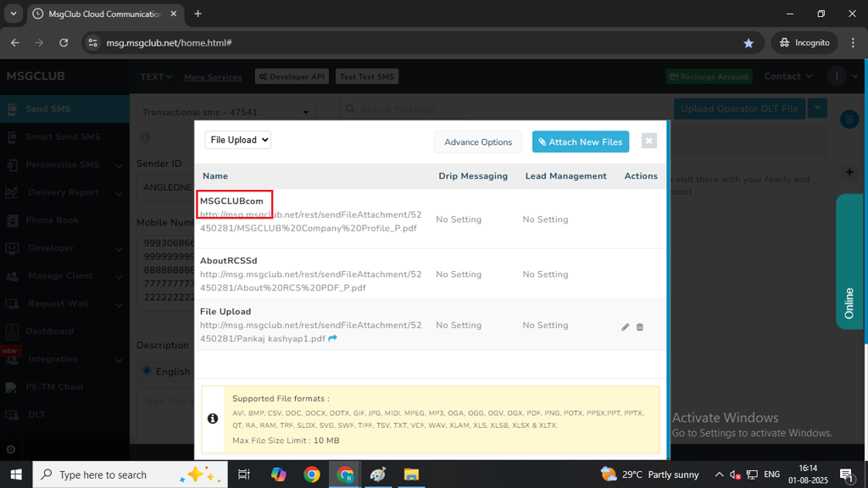Click the MSGCLUB Company Profile_P.pdf URL
The width and height of the screenshot is (868, 488).
[x=310, y=221]
